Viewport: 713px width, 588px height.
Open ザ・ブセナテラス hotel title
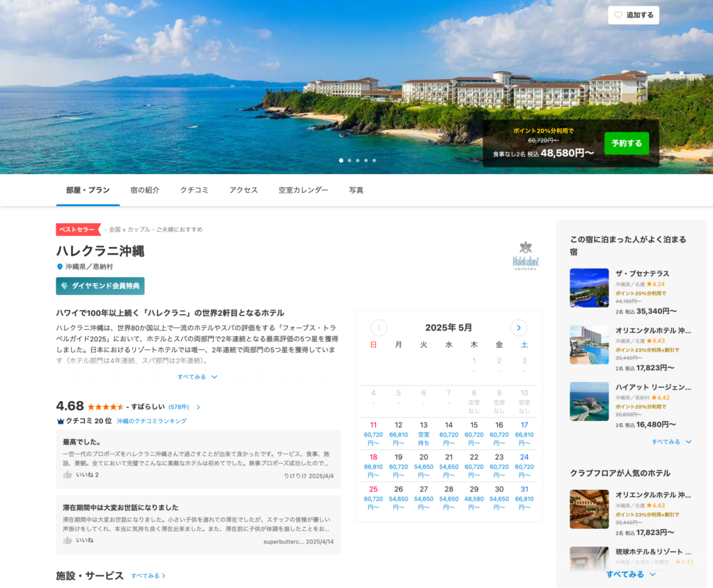pyautogui.click(x=642, y=273)
